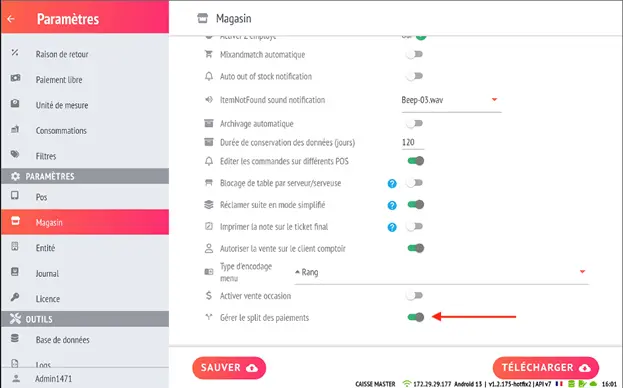The image size is (623, 388).
Task: Click the Licence key icon in sidebar
Action: tap(15, 297)
